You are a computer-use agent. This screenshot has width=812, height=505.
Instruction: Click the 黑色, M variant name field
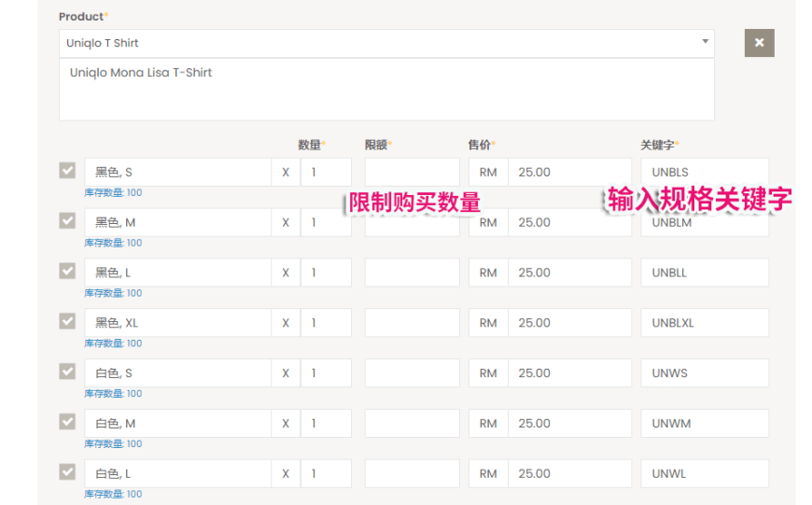tap(177, 222)
